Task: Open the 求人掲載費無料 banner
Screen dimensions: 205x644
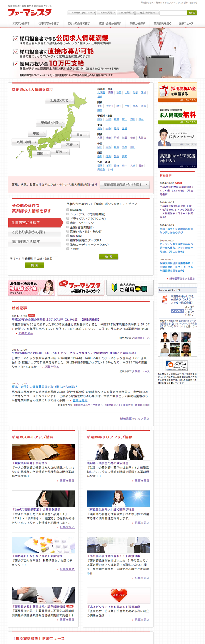Action: coord(177,114)
